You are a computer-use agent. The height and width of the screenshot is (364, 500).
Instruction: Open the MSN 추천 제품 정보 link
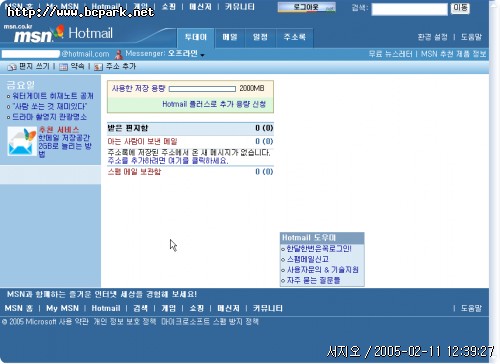coord(453,54)
